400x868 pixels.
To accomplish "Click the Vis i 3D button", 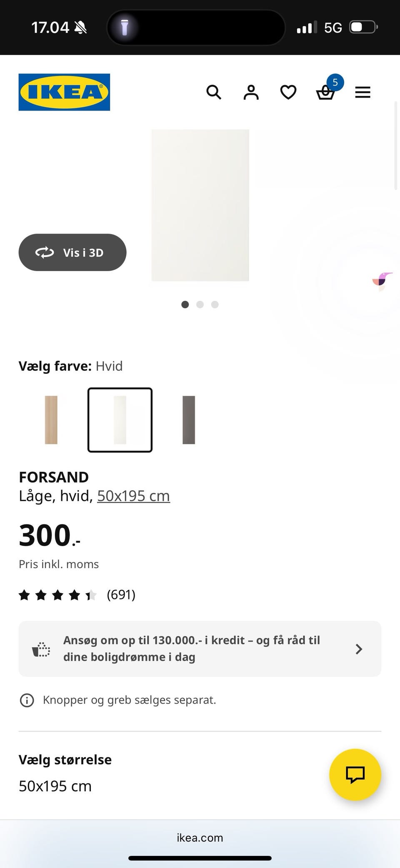I will (72, 252).
